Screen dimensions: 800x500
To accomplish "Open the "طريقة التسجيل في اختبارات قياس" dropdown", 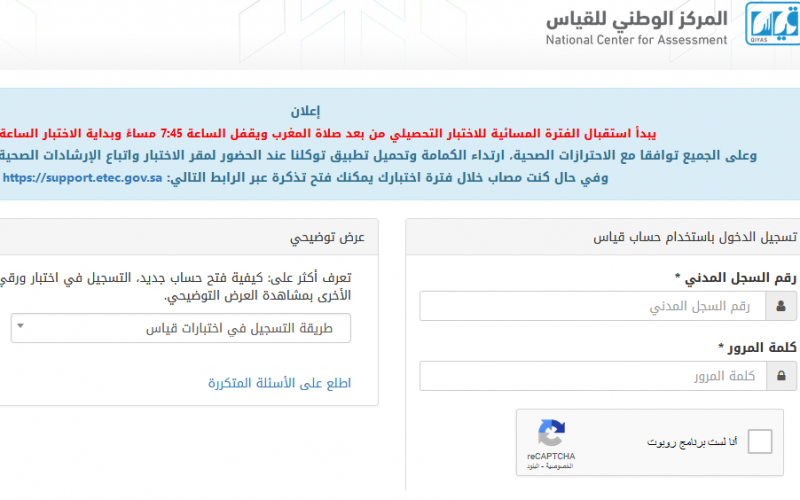I will tap(181, 328).
